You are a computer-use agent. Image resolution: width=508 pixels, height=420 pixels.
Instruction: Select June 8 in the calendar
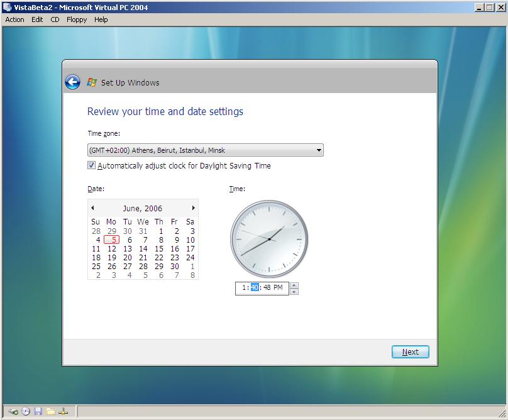point(161,240)
